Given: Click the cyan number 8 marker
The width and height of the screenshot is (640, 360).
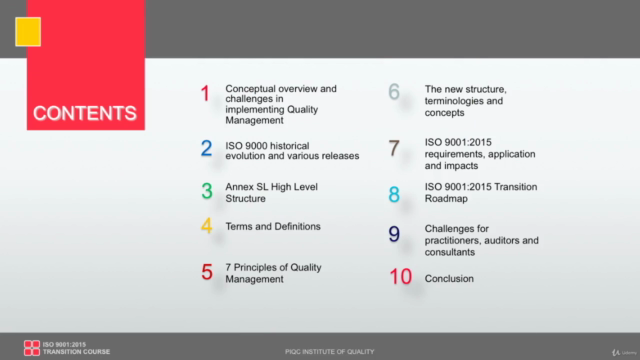Looking at the screenshot, I should pos(394,194).
